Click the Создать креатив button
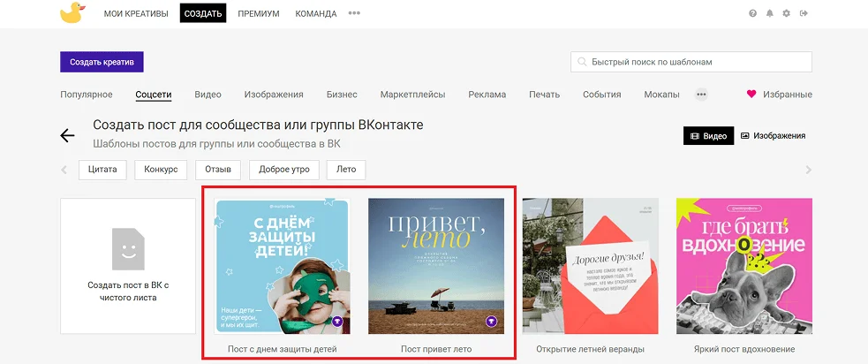The width and height of the screenshot is (868, 364). pos(102,62)
